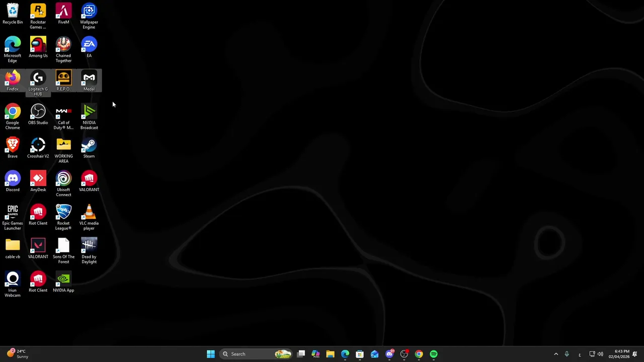Open the Windows Start menu
The image size is (644, 362).
(211, 354)
